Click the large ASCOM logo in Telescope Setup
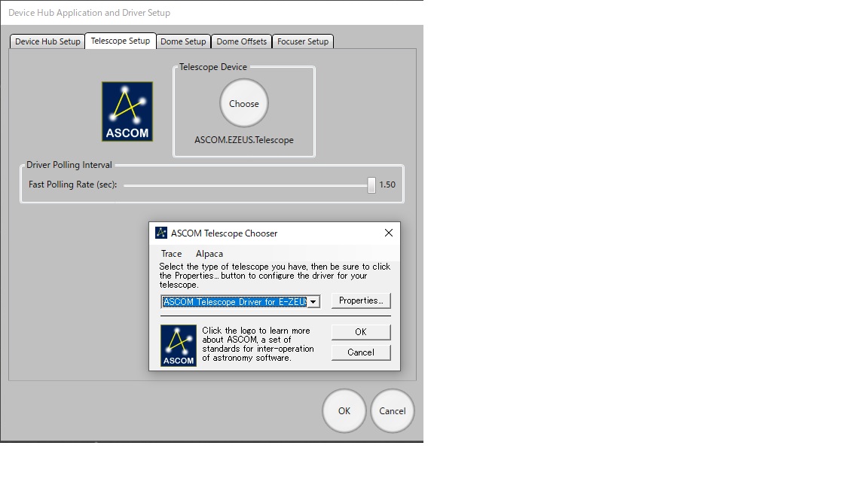The image size is (868, 488). (127, 111)
